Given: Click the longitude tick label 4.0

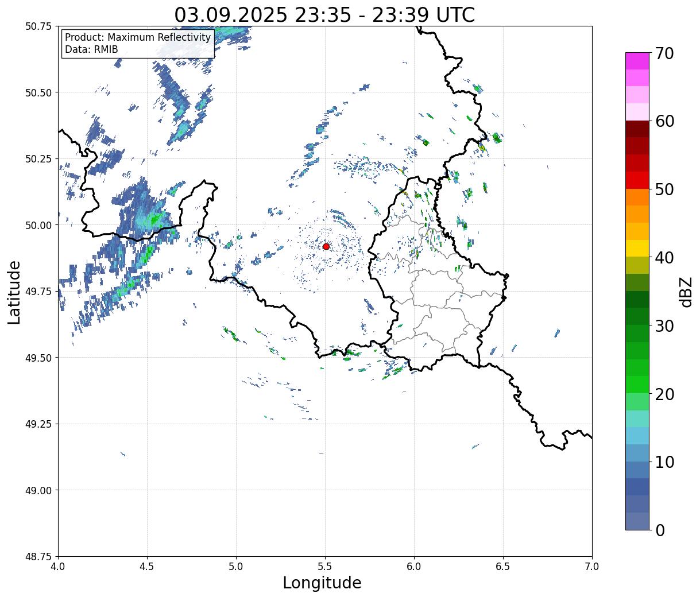Looking at the screenshot, I should (x=58, y=567).
